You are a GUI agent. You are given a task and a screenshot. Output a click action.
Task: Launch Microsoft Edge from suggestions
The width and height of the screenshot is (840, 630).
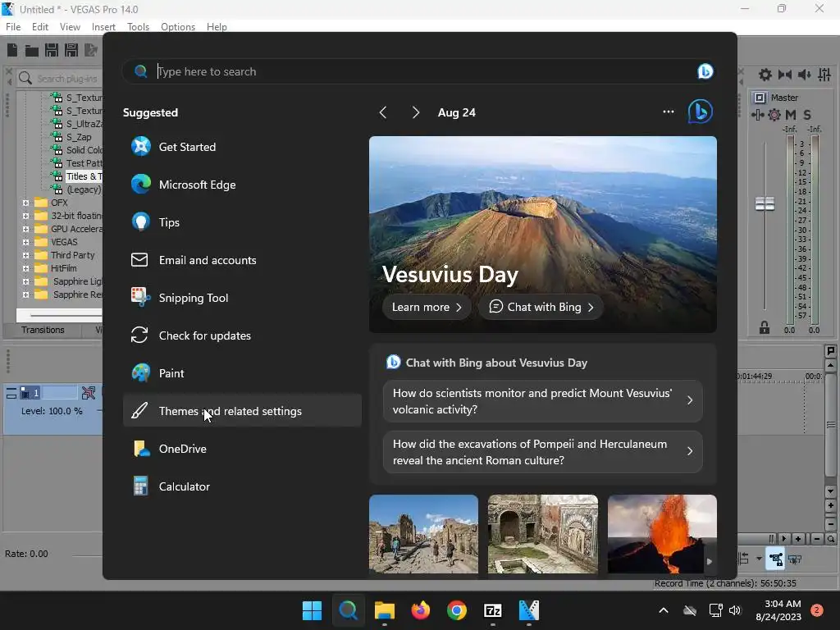[242, 185]
